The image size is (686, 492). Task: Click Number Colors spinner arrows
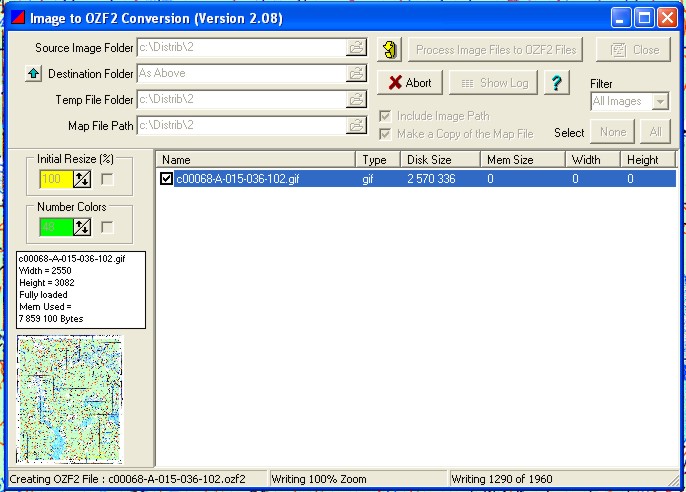coord(82,227)
